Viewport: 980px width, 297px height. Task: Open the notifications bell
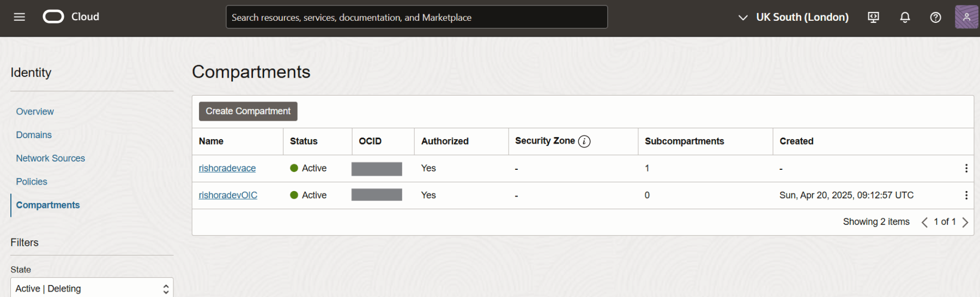click(905, 17)
